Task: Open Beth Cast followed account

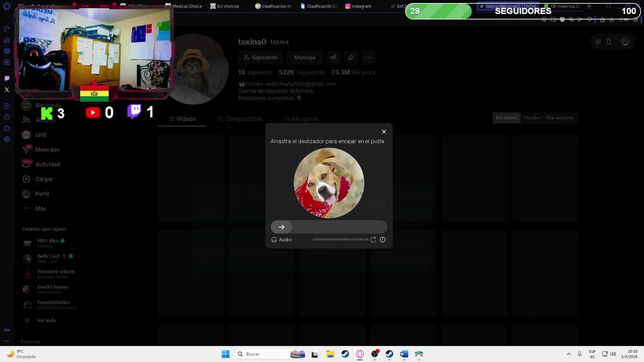Action: 48,258
